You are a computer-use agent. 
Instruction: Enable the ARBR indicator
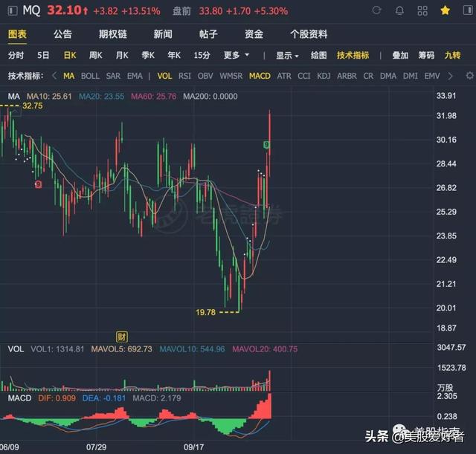347,76
